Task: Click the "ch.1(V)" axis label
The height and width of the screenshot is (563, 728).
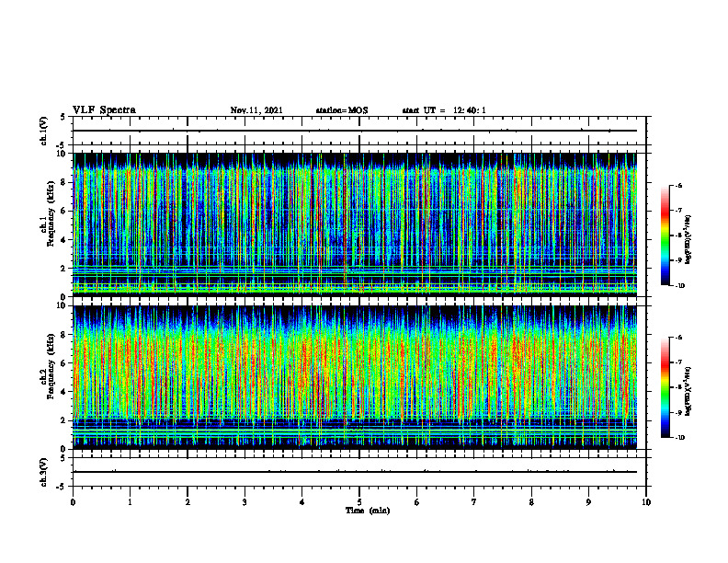Action: pos(43,131)
